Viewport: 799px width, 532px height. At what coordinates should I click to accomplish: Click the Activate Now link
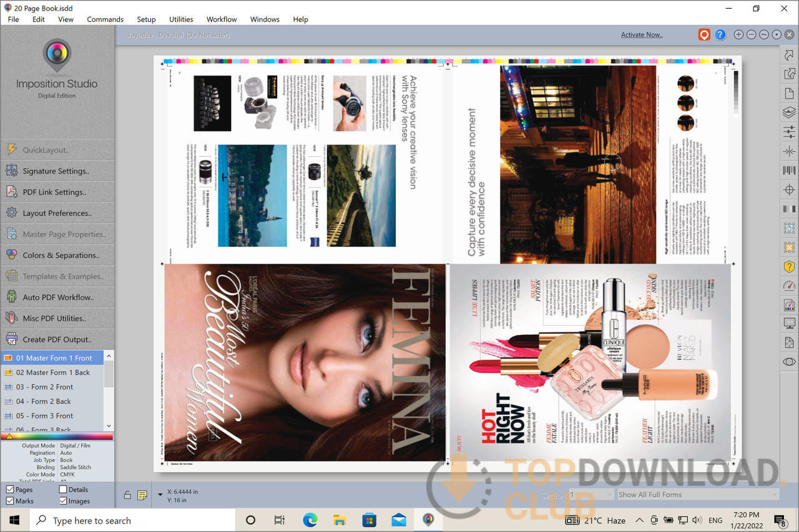pos(642,35)
